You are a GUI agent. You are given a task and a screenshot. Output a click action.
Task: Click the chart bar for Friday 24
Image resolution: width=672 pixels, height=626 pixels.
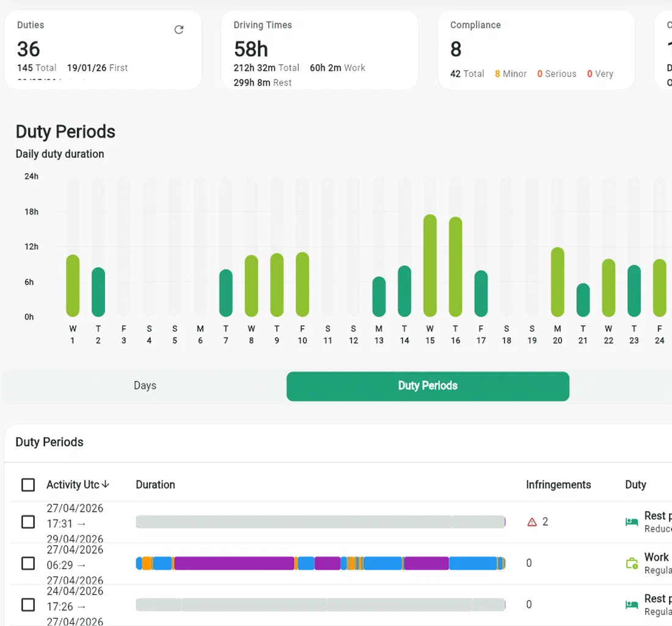[x=659, y=288]
